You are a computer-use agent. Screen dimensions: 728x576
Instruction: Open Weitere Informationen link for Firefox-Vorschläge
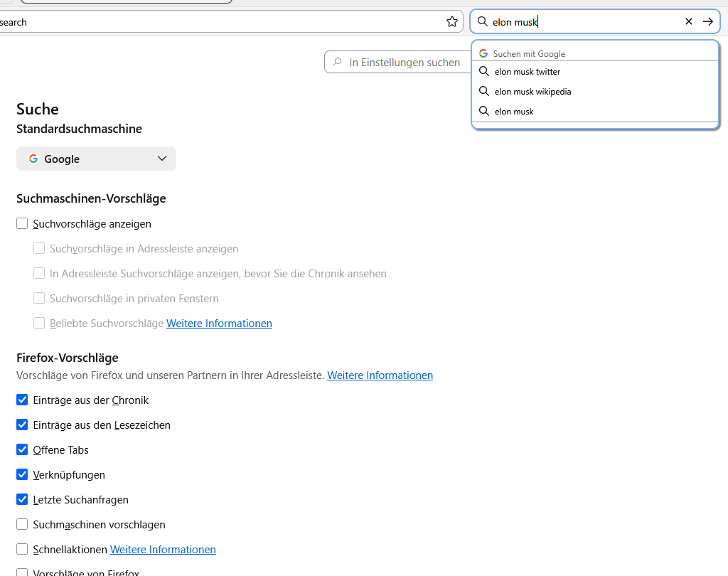coord(380,375)
